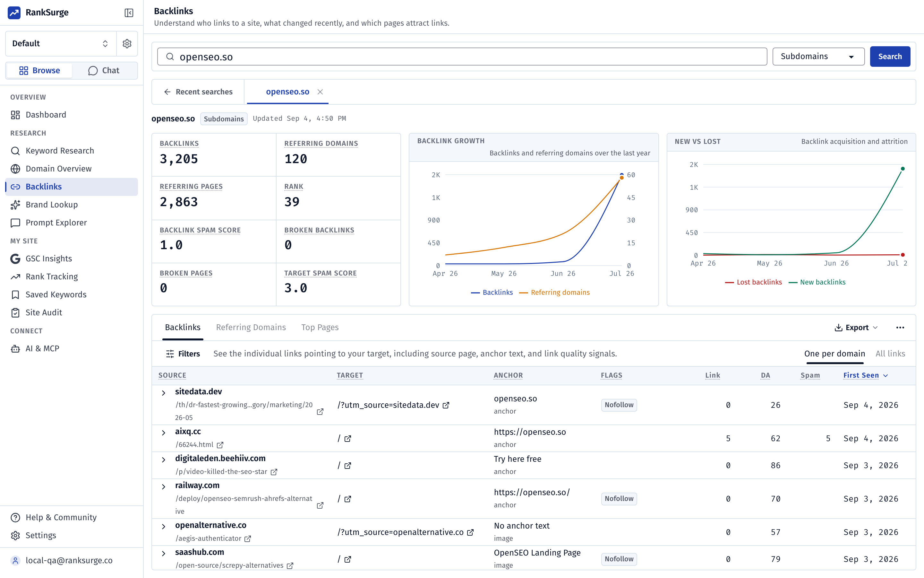This screenshot has width=924, height=578.
Task: Click the RankSurge logo icon
Action: (14, 13)
